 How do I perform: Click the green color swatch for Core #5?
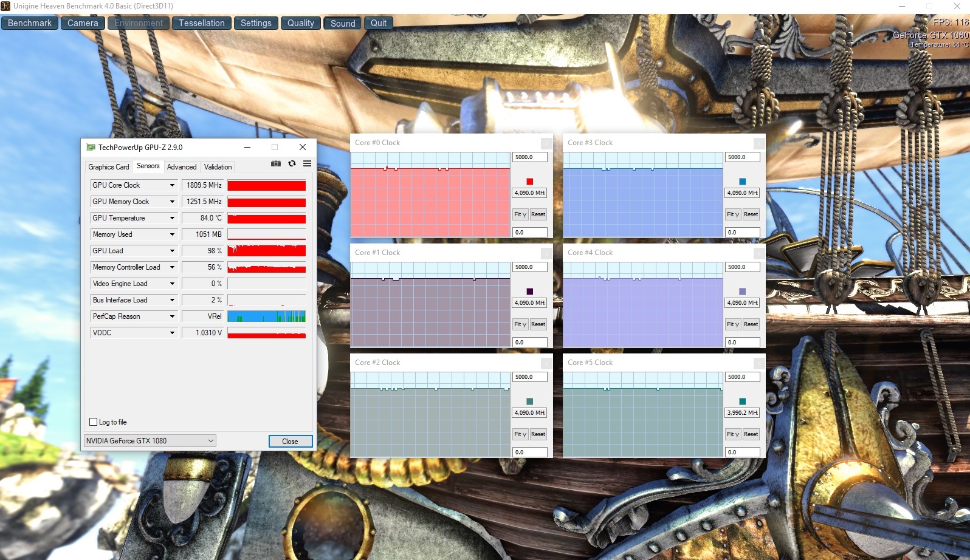(x=743, y=401)
